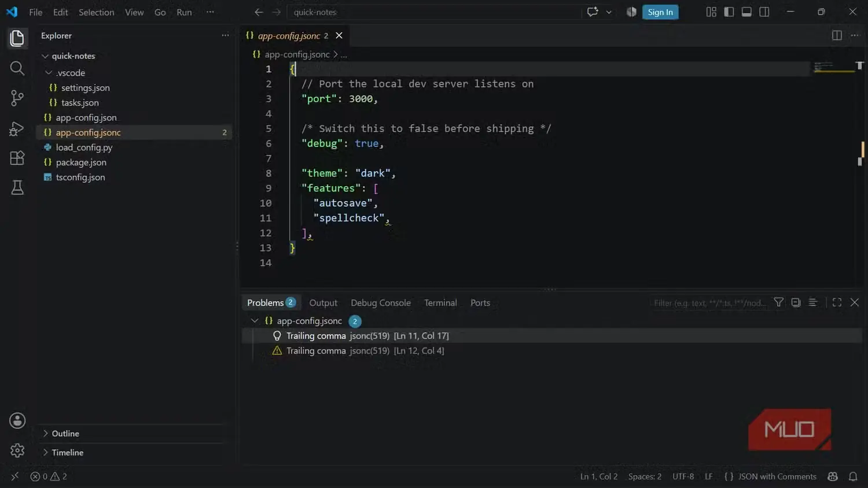Collapse the quick-notes folder

coord(45,56)
